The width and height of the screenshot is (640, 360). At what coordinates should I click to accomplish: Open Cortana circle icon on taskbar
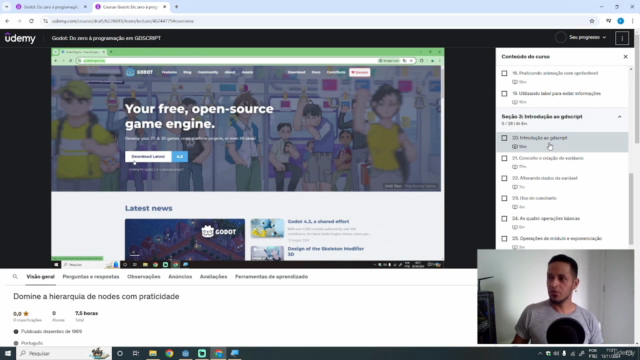click(x=120, y=353)
